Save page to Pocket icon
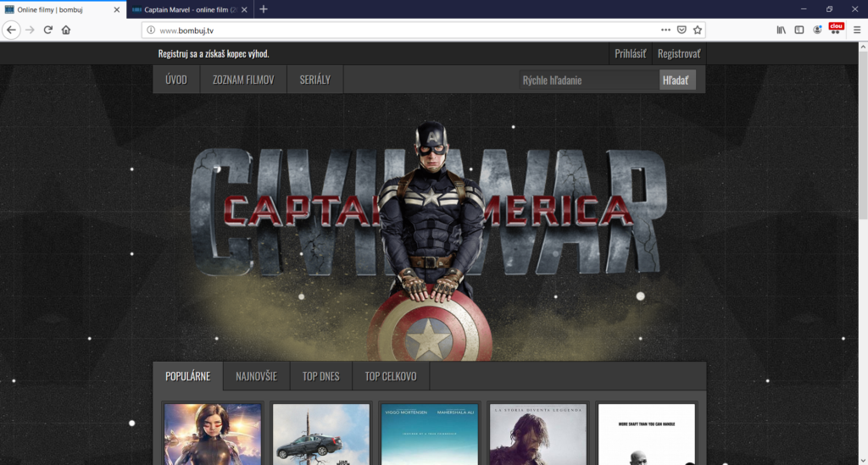The width and height of the screenshot is (868, 465). [x=682, y=30]
